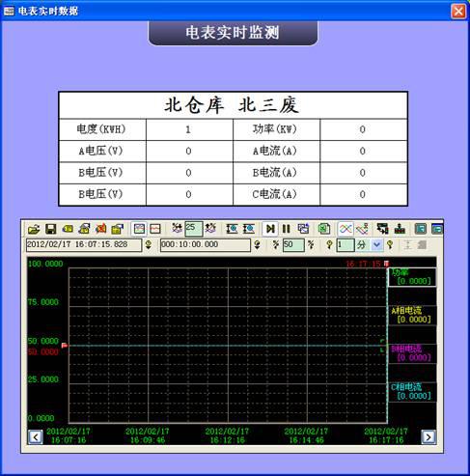Click the play/step-forward button
Screen dimensions: 470x476
(x=270, y=229)
